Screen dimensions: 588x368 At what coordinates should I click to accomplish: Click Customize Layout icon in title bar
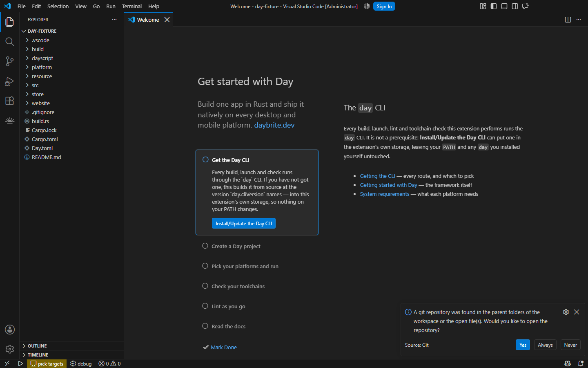tap(483, 6)
